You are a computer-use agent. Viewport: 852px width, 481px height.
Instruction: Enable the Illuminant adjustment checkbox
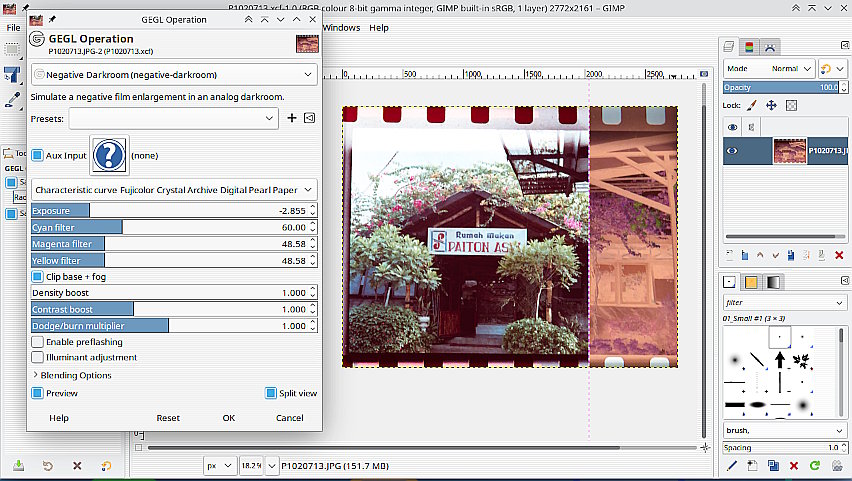click(x=37, y=357)
